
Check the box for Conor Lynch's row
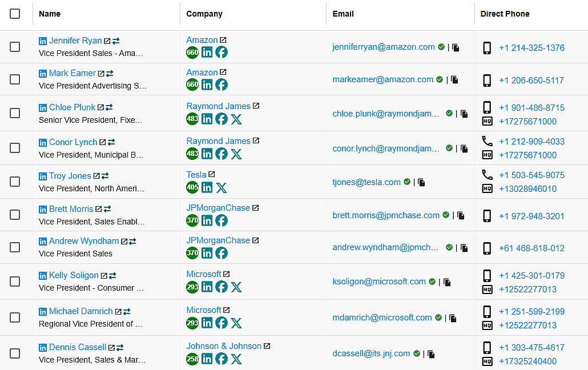(x=15, y=148)
